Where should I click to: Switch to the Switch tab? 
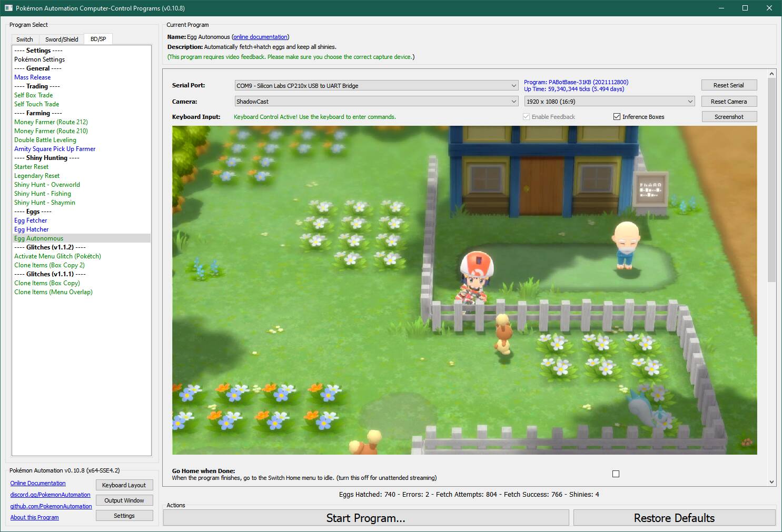24,39
